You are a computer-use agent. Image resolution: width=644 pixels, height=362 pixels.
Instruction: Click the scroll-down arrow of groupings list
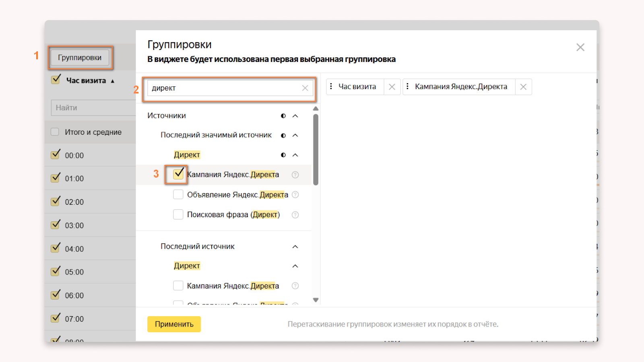click(316, 300)
